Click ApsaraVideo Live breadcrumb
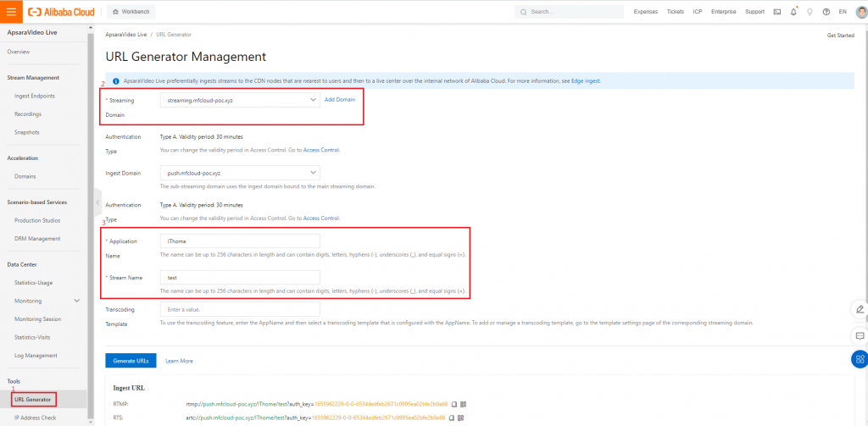 pos(126,35)
